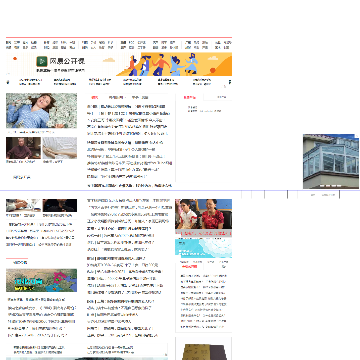Open photo of boy and woman in red
This screenshot has height=360, width=360.
coord(203,214)
